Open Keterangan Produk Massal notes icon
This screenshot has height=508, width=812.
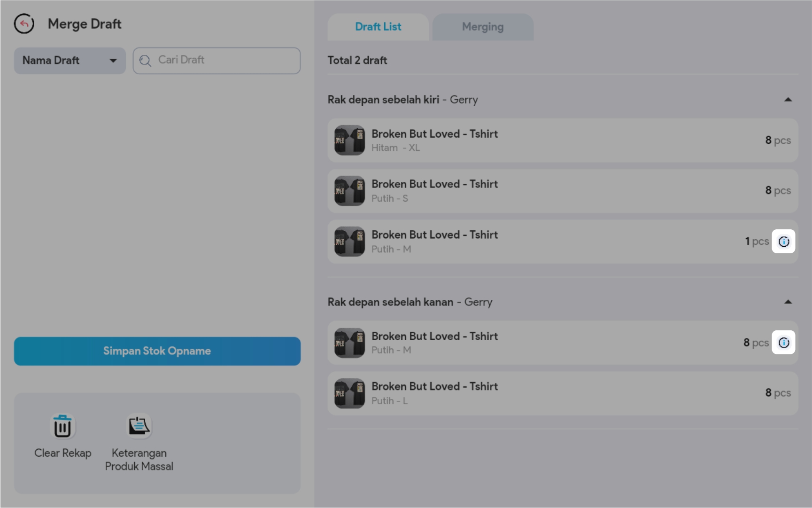[139, 426]
